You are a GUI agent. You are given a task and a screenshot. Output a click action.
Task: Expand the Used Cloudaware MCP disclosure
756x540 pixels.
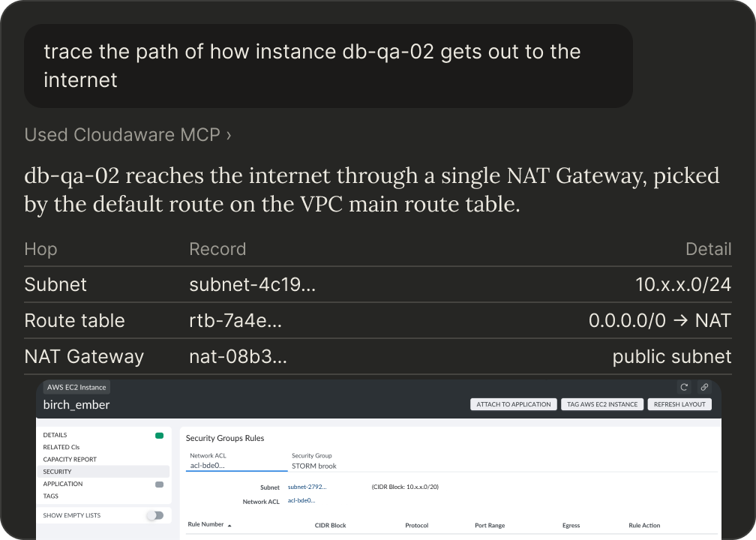127,135
